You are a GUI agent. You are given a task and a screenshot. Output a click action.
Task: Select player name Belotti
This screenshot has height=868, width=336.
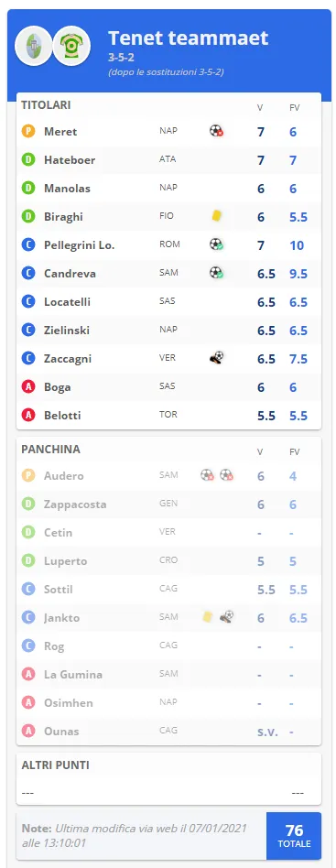coord(62,415)
